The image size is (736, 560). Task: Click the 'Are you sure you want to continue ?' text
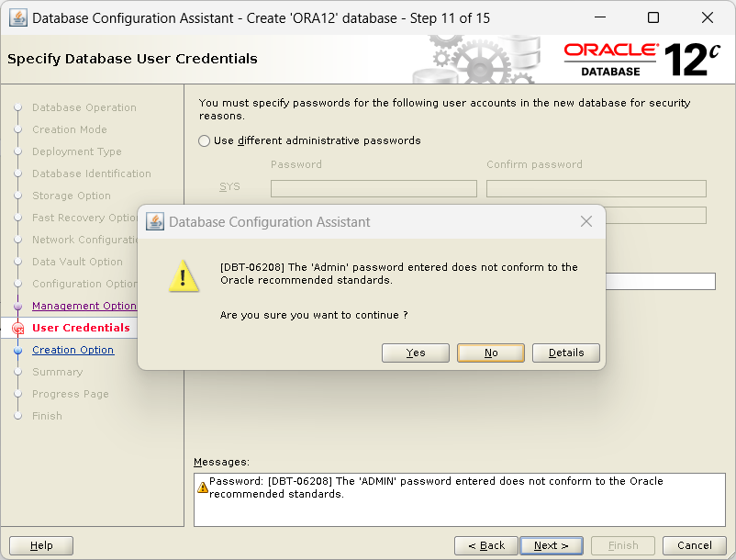pyautogui.click(x=314, y=315)
